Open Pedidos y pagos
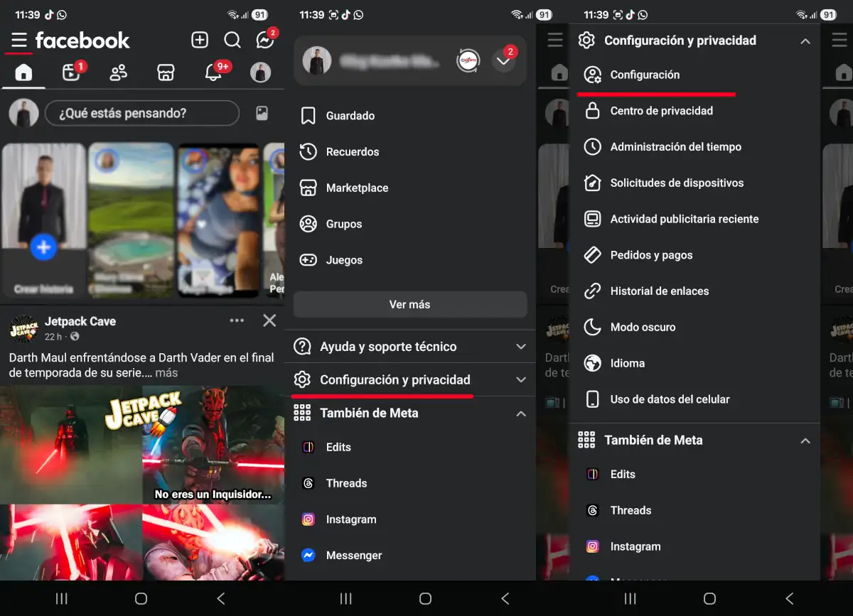 (x=694, y=255)
